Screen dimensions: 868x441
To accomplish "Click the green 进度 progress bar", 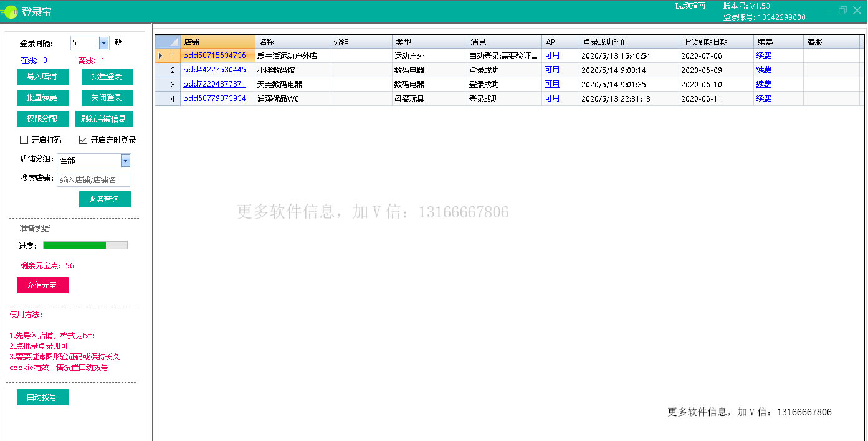I will [x=85, y=245].
